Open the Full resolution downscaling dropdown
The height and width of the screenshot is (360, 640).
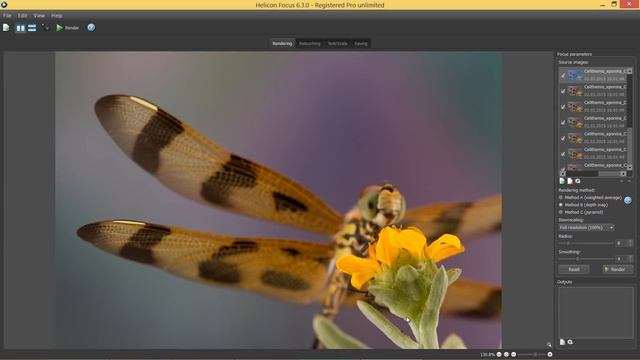(x=587, y=227)
